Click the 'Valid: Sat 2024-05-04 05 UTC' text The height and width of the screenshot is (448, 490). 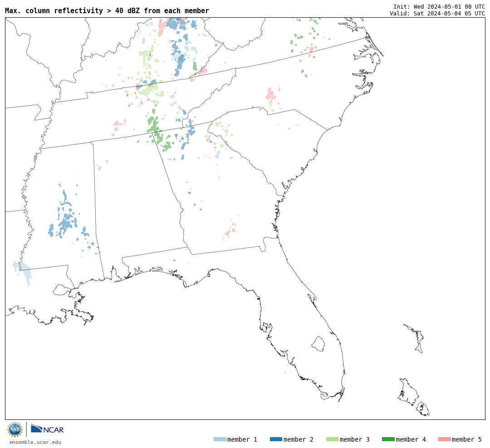tap(437, 14)
